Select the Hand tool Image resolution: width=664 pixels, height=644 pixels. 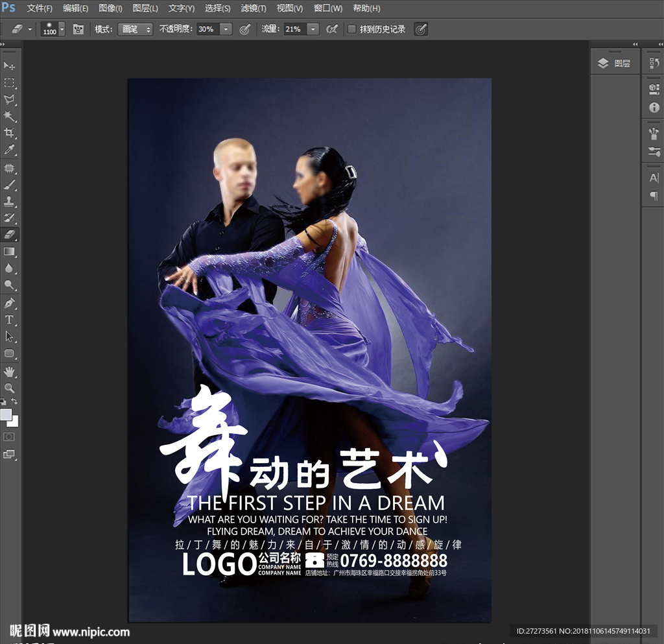coord(9,372)
